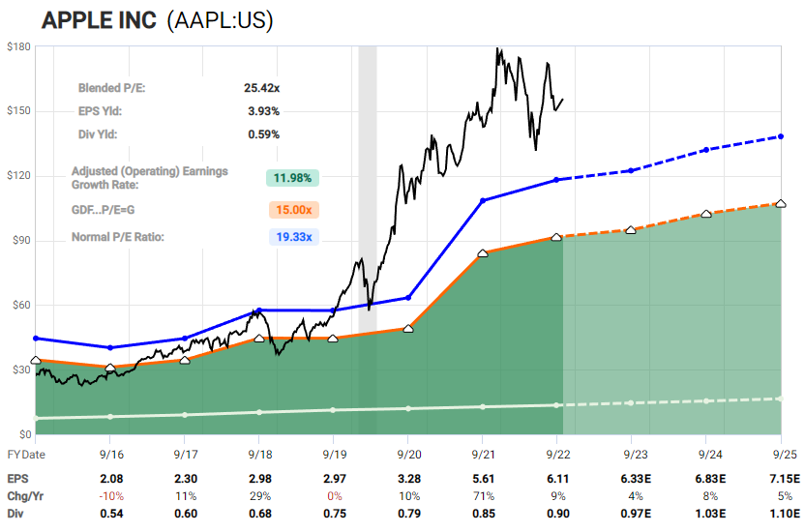Click the 9/25 fiscal year date
The image size is (805, 532).
point(785,455)
